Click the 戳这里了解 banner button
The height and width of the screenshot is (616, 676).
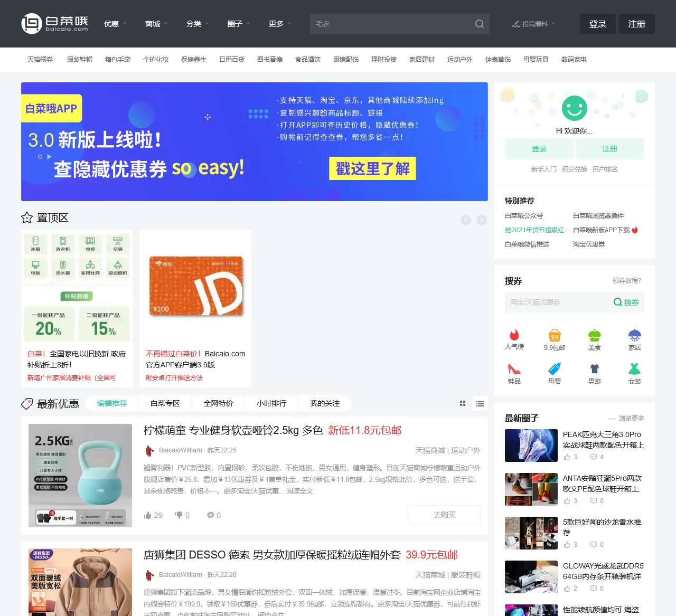coord(373,168)
